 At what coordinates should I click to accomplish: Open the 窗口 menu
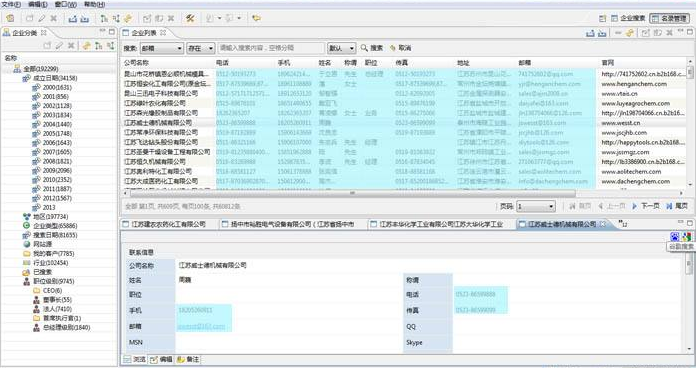tap(65, 4)
